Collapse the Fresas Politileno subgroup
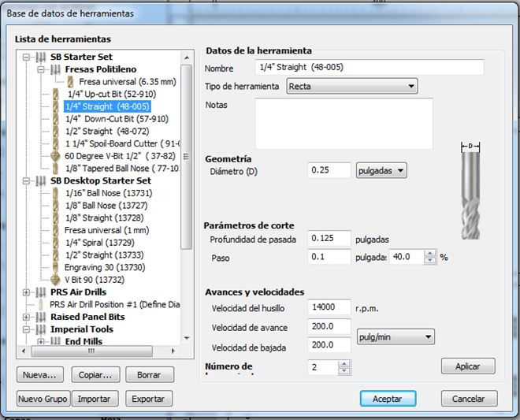Image resolution: width=520 pixels, height=420 pixels. pos(41,69)
